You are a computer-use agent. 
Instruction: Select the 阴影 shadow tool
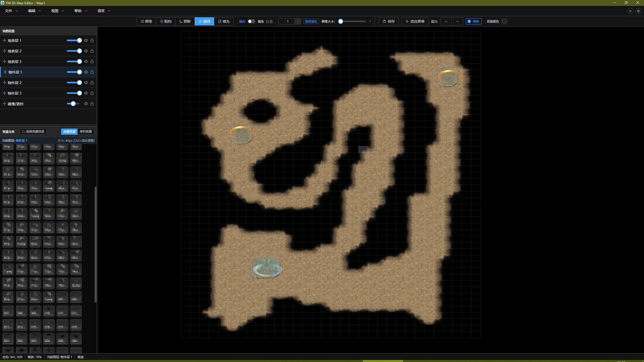tap(185, 21)
